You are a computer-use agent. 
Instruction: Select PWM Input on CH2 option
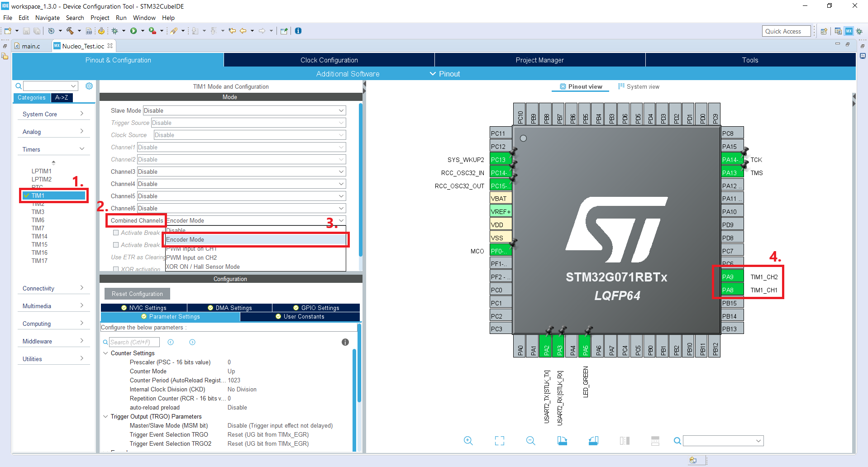click(256, 257)
